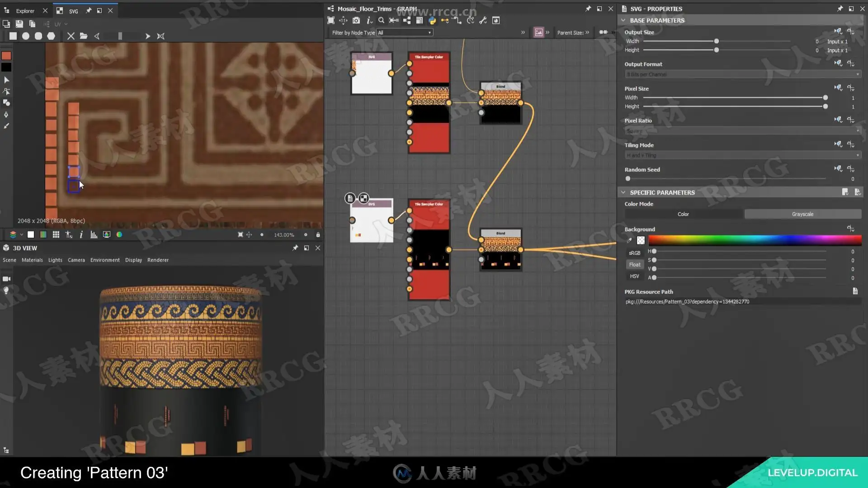
Task: Click the camera screenshot icon in graph toolbar
Action: click(356, 20)
